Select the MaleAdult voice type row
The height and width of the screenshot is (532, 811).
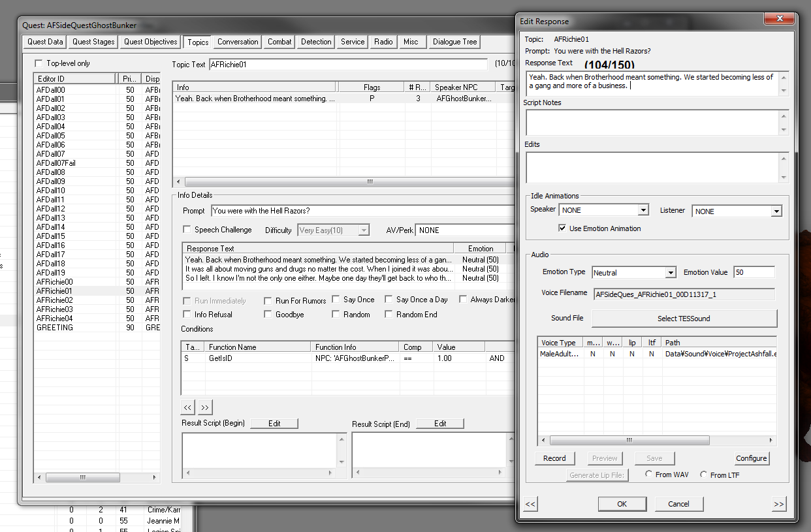pyautogui.click(x=657, y=354)
